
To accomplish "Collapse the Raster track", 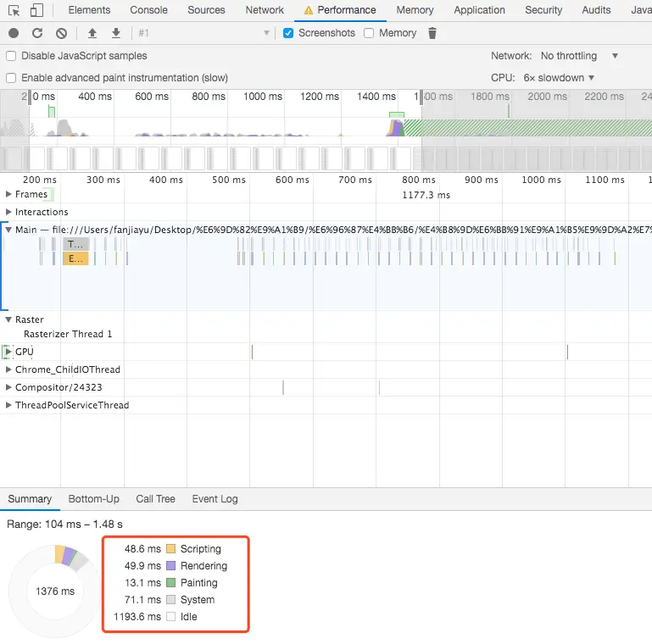I will [x=8, y=319].
